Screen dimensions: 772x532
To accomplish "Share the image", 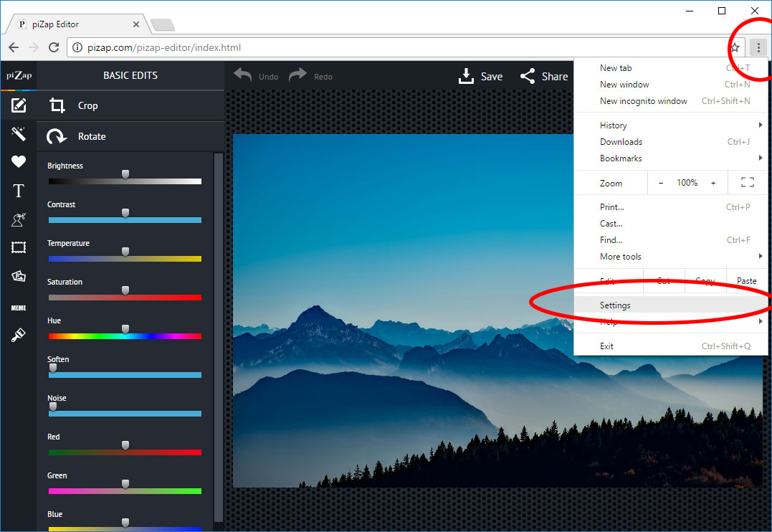I will coord(543,76).
